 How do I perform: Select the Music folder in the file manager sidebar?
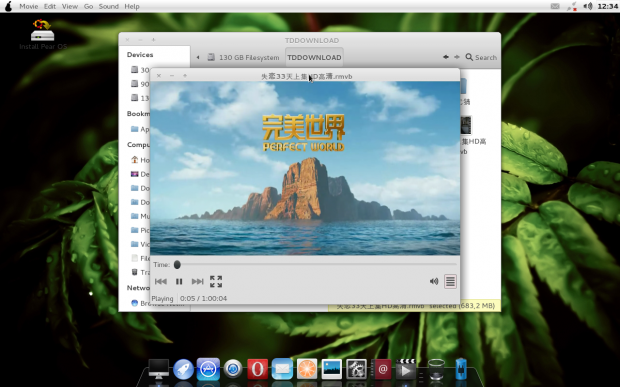tap(140, 216)
